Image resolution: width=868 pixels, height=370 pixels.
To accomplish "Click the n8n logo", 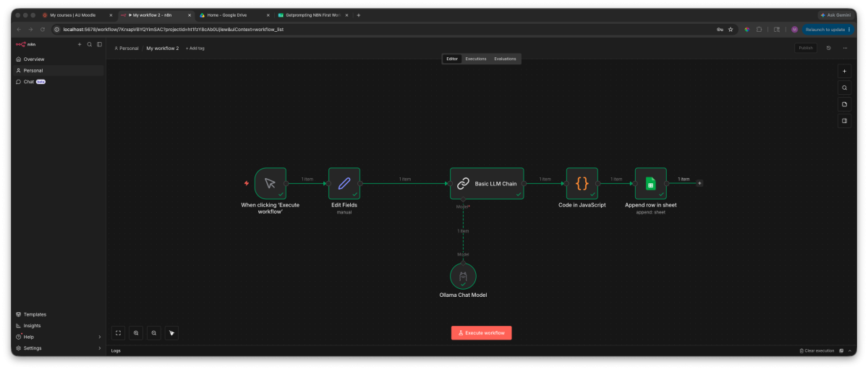I will click(x=25, y=44).
